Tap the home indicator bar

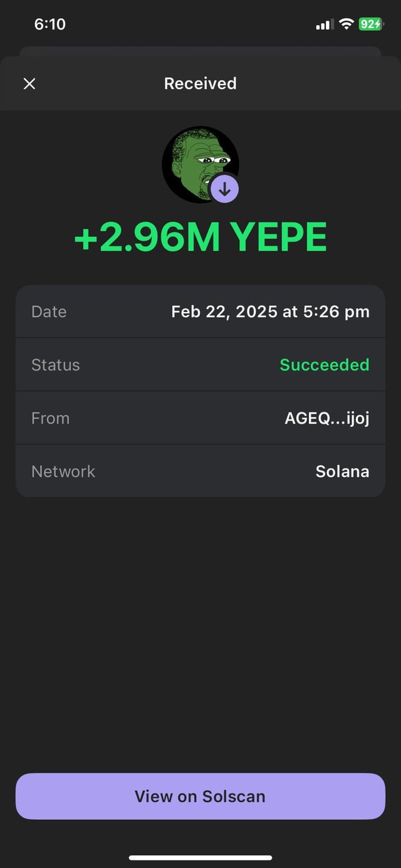tap(200, 857)
